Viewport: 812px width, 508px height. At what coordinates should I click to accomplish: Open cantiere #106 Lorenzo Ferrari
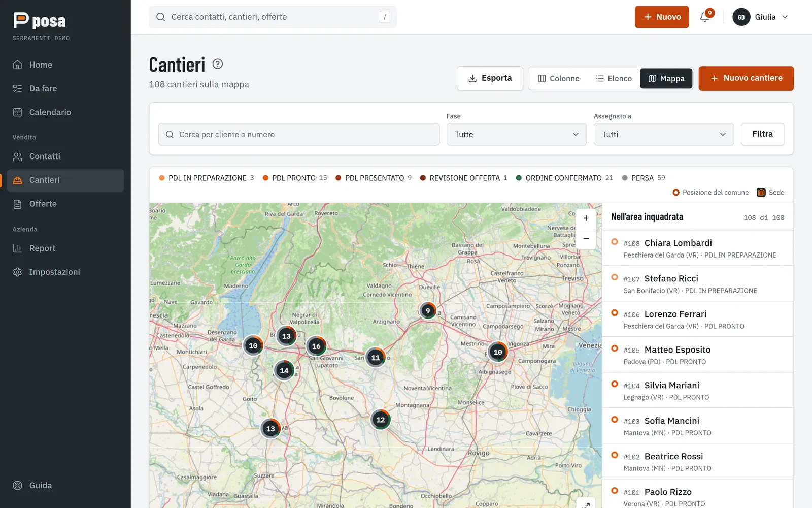[x=698, y=320]
